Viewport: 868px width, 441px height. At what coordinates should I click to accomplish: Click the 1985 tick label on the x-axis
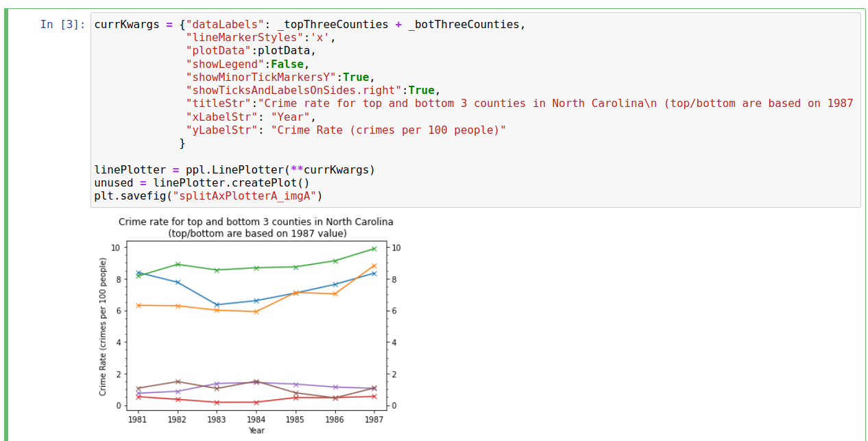point(296,418)
